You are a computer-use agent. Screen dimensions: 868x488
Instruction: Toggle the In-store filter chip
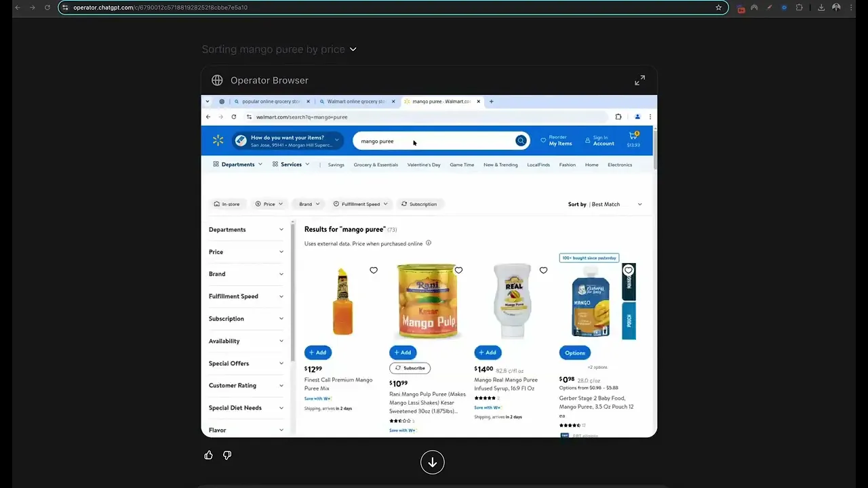tap(226, 204)
